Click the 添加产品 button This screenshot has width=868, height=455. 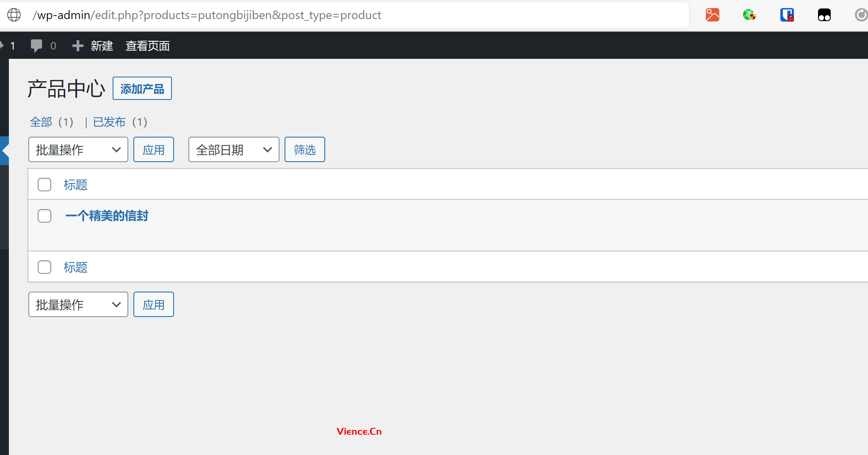pyautogui.click(x=142, y=88)
